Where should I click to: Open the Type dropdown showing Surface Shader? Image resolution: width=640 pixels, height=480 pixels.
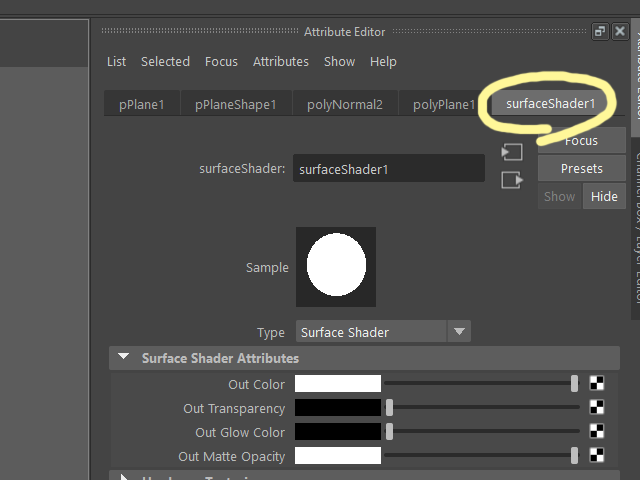383,331
